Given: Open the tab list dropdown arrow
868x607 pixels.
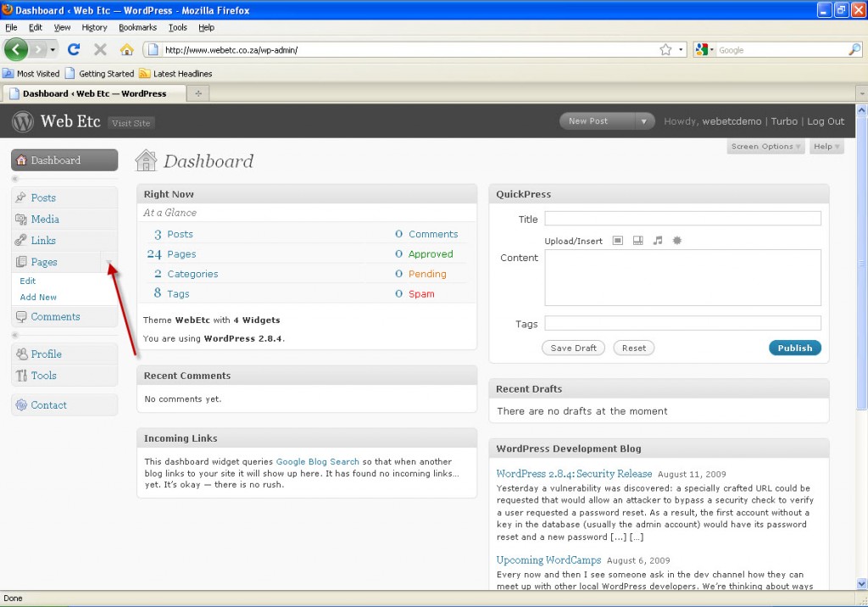Looking at the screenshot, I should point(861,93).
